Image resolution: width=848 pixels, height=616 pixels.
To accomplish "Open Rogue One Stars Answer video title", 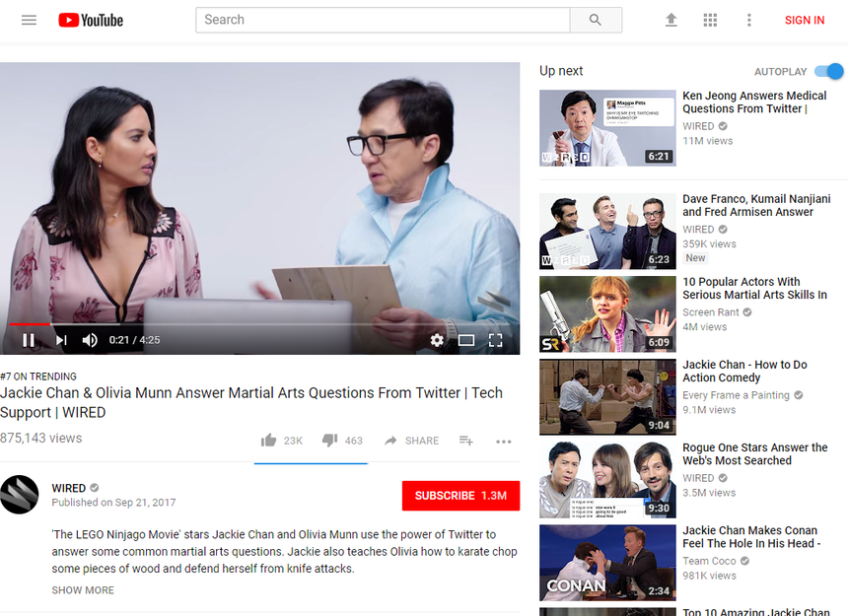I will pyautogui.click(x=754, y=454).
